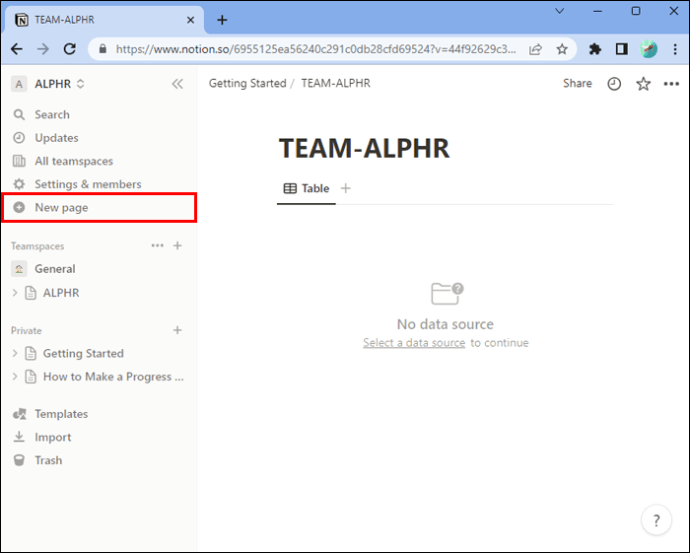Open help question mark button
The height and width of the screenshot is (553, 690).
click(x=656, y=520)
